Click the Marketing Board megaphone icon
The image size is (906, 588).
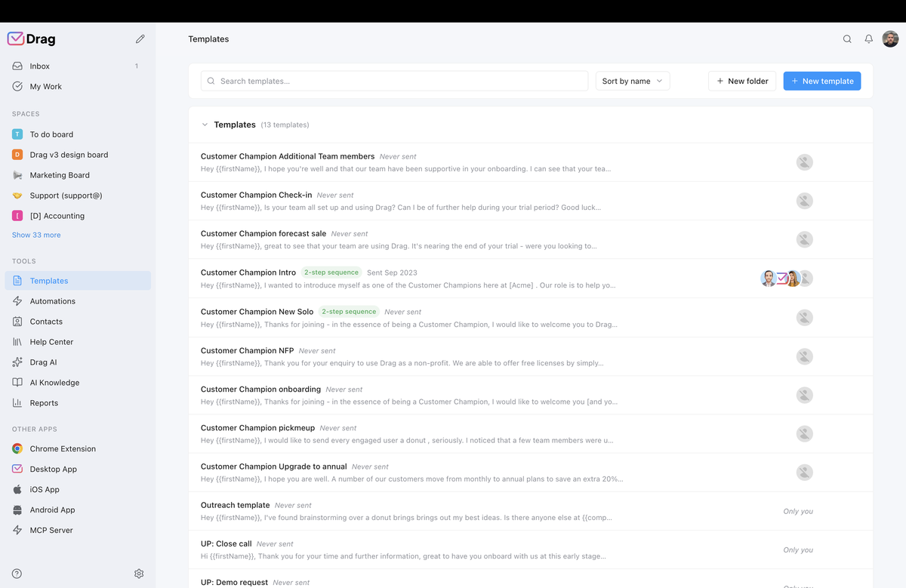point(17,175)
